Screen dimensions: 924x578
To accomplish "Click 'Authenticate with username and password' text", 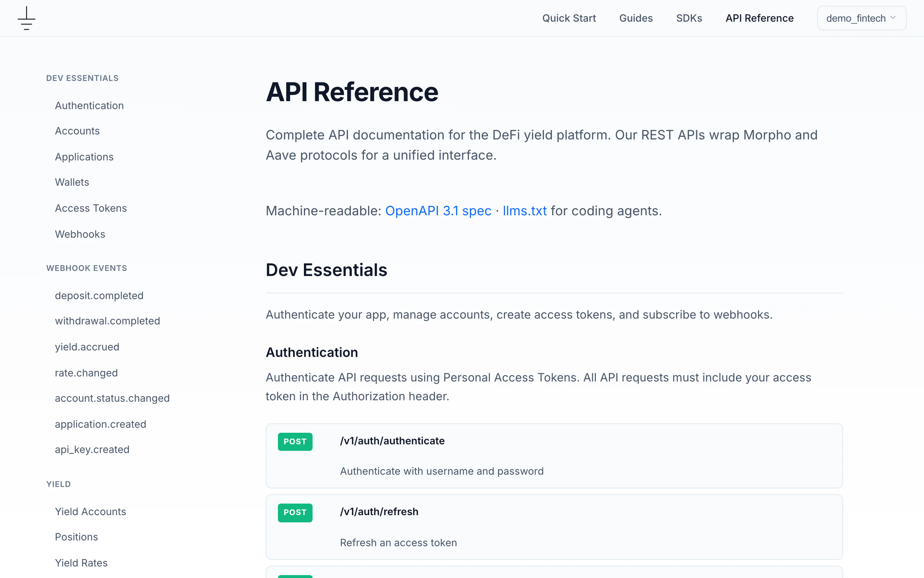I will click(441, 471).
